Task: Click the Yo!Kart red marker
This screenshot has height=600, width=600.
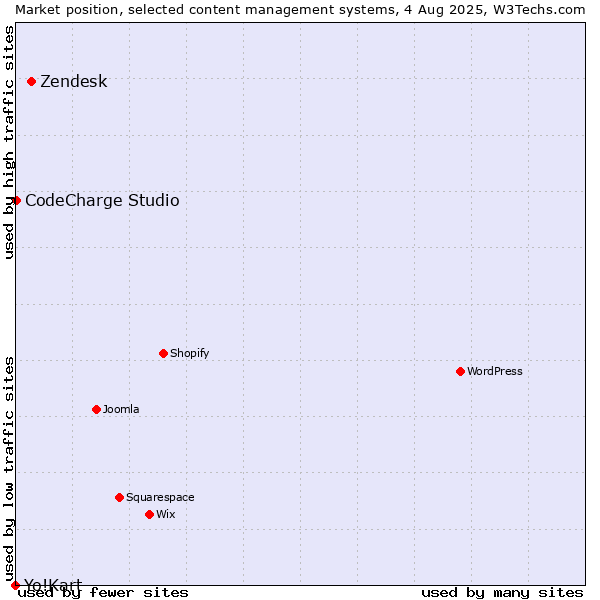Action: pyautogui.click(x=15, y=585)
